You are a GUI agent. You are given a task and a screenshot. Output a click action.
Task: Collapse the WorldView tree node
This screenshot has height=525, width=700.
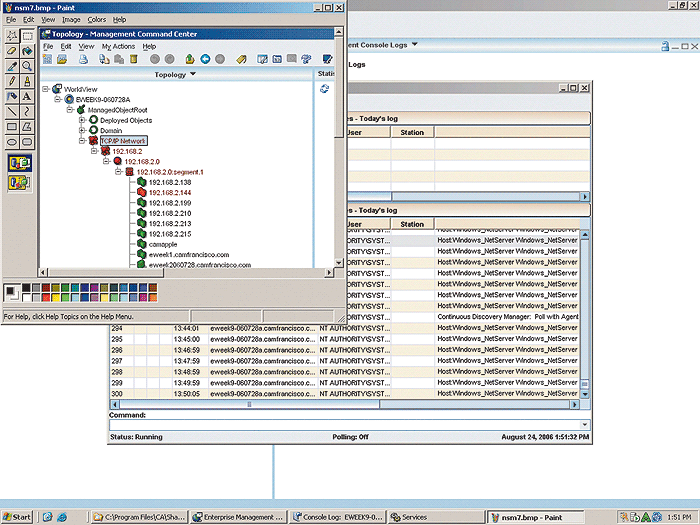[46, 89]
